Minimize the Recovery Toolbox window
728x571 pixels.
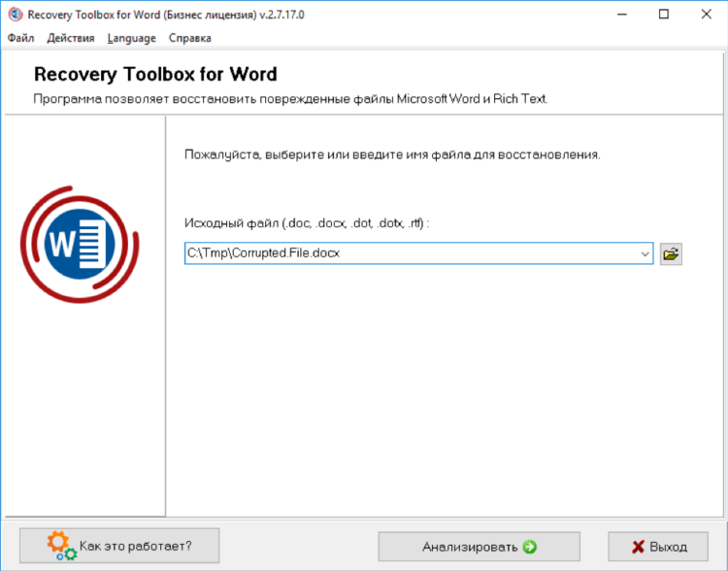621,15
